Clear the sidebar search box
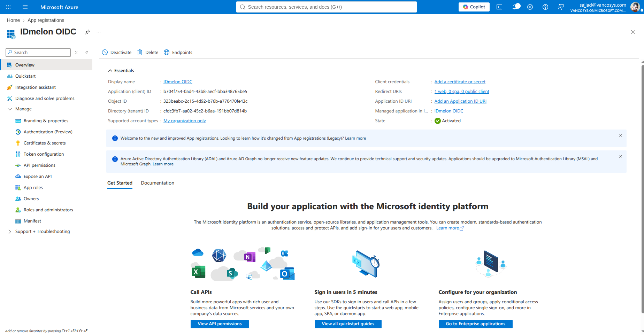The height and width of the screenshot is (336, 644). click(76, 53)
